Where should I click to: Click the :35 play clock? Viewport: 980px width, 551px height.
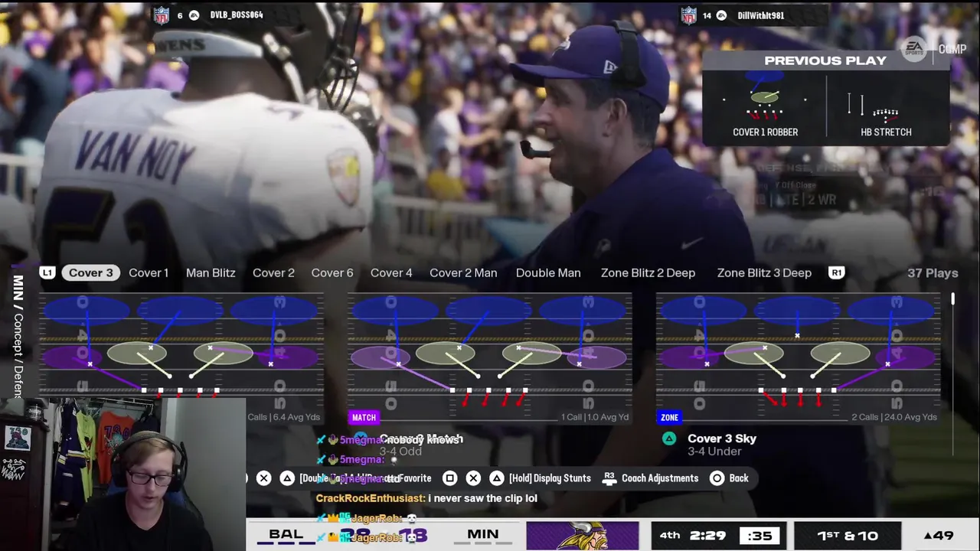click(759, 536)
